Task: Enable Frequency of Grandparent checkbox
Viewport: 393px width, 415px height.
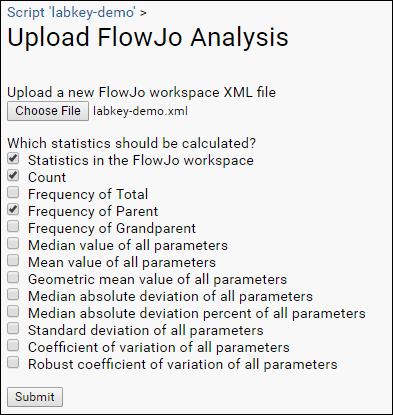Action: (x=13, y=227)
